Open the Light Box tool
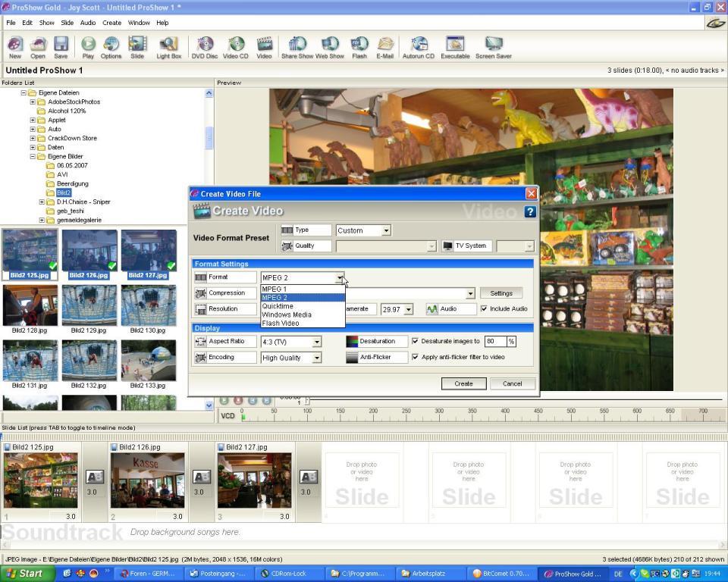Screen dimensions: 728x582 click(168, 46)
